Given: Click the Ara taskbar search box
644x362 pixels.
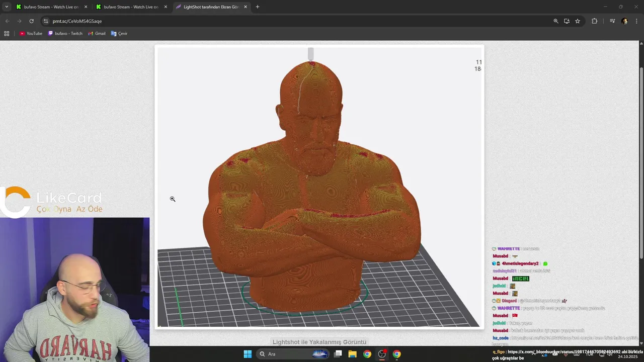Looking at the screenshot, I should [292, 354].
